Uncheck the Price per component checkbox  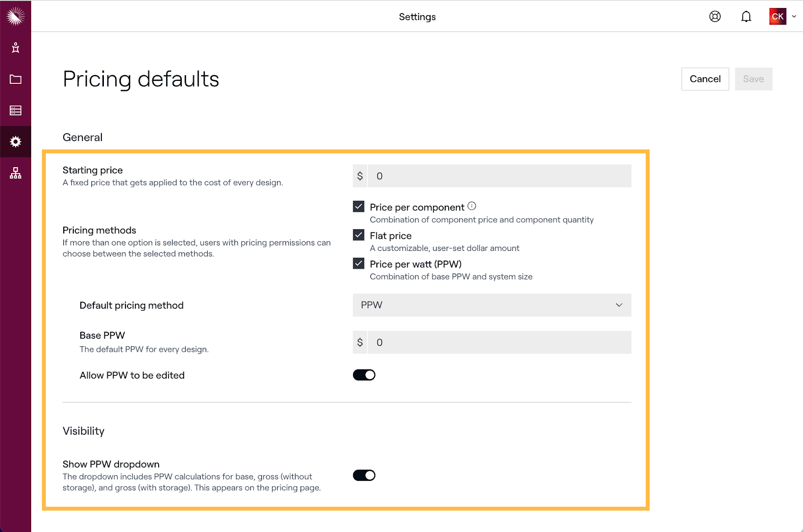359,206
